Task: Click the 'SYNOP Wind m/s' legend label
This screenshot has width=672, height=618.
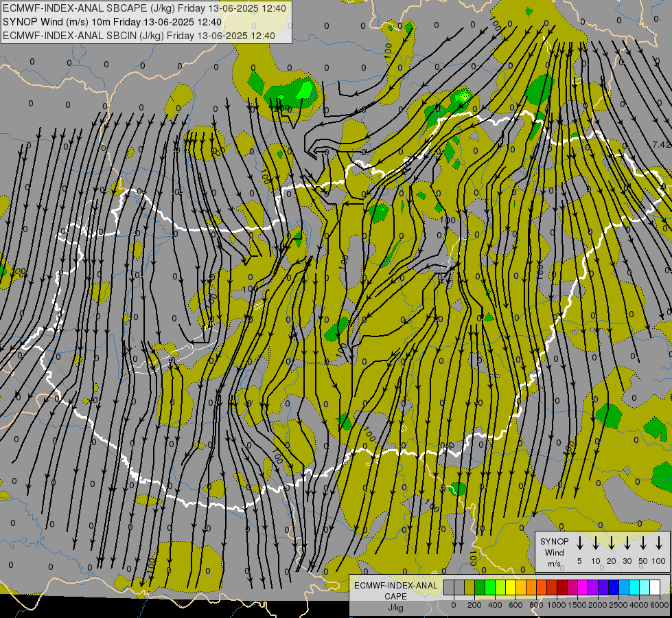Action: [554, 552]
